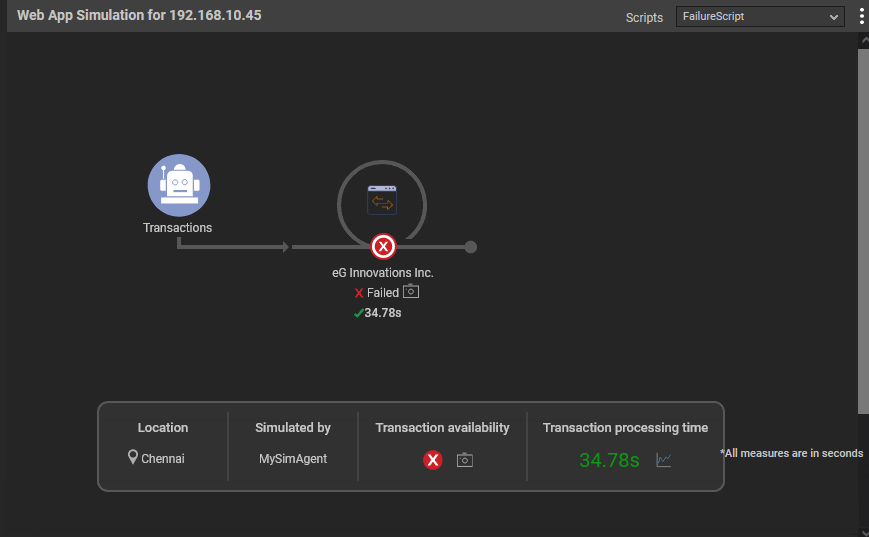Click the Transactions robot icon
Viewport: 869px width, 537px height.
pyautogui.click(x=178, y=185)
